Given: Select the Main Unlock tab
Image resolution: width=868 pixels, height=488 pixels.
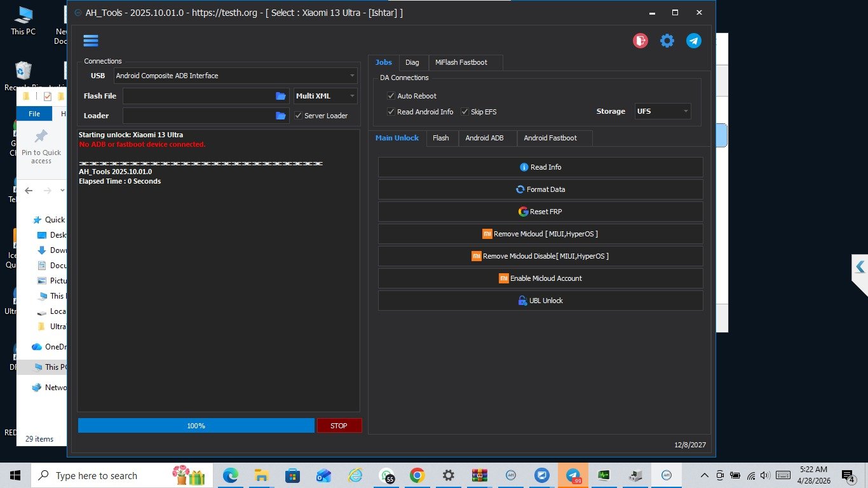Looking at the screenshot, I should [397, 138].
